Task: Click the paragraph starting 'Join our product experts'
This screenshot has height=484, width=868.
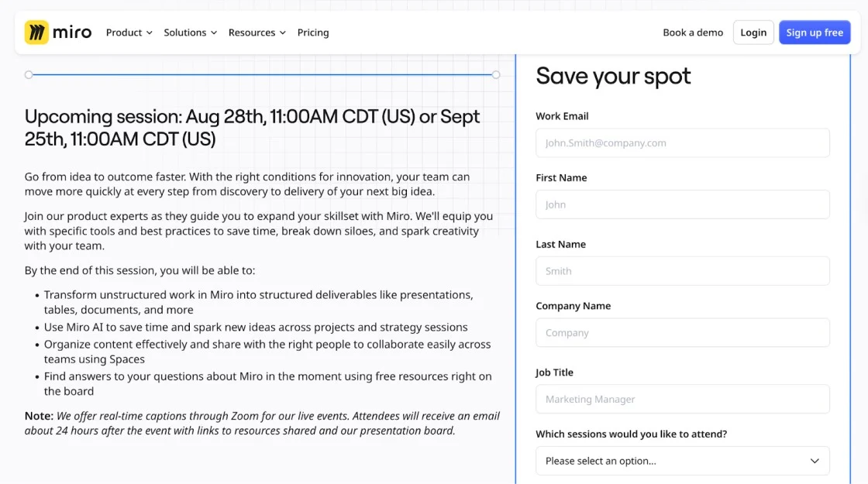Action: pyautogui.click(x=259, y=231)
